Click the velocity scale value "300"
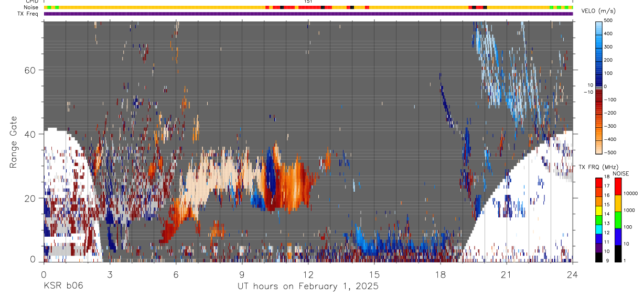The width and height of the screenshot is (644, 297). click(608, 47)
